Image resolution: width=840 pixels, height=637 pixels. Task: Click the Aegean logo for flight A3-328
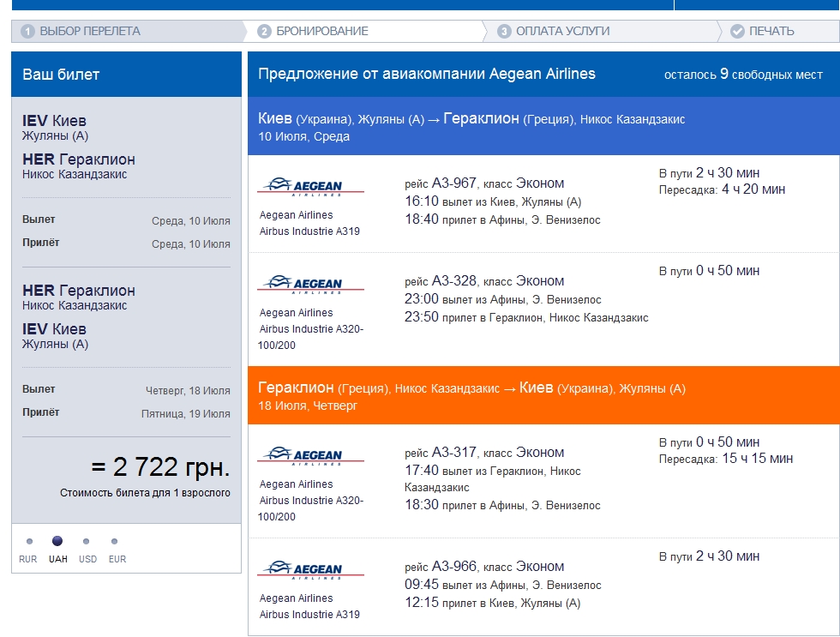pyautogui.click(x=310, y=284)
